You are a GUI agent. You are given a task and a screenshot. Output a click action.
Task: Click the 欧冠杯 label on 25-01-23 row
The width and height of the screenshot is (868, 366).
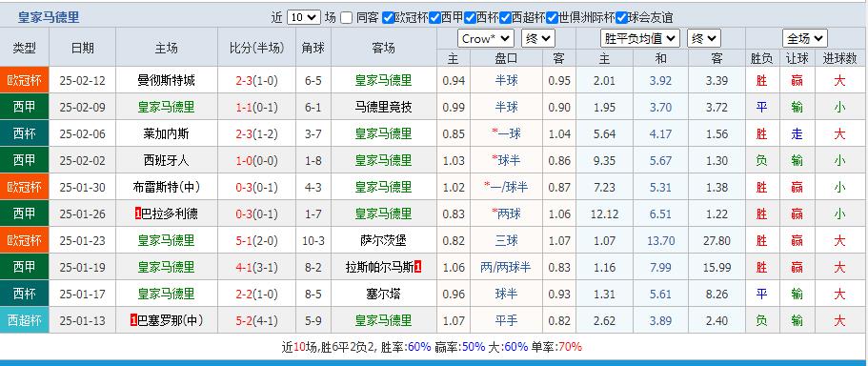(25, 240)
